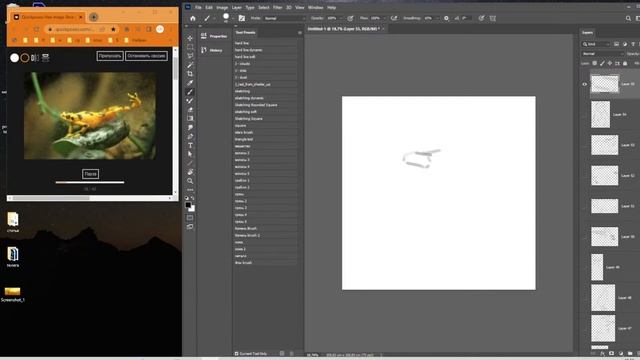Open the Window menu
640x360 pixels.
[316, 7]
